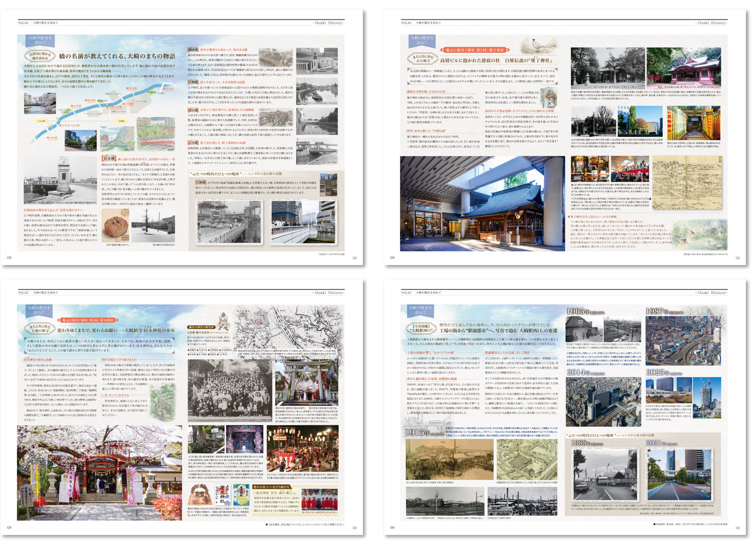Click the 2026年 color bridge photo
Screen dimensions: 756x548
[x=303, y=222]
